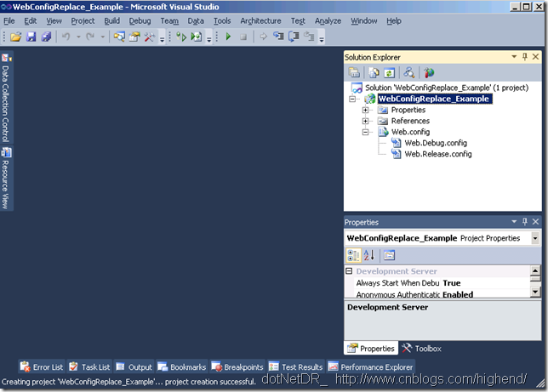This screenshot has height=392, width=548.
Task: Click Show All Files icon in Solution Explorer
Action: (374, 72)
